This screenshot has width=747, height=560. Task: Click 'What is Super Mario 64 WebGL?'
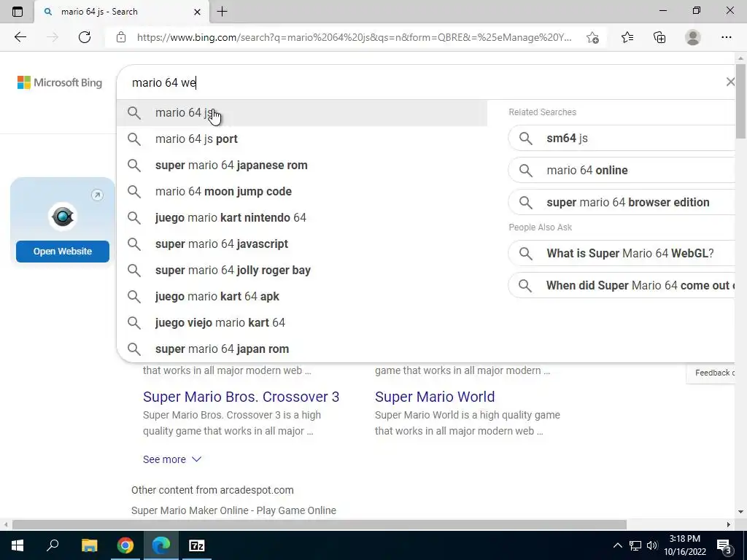click(622, 253)
